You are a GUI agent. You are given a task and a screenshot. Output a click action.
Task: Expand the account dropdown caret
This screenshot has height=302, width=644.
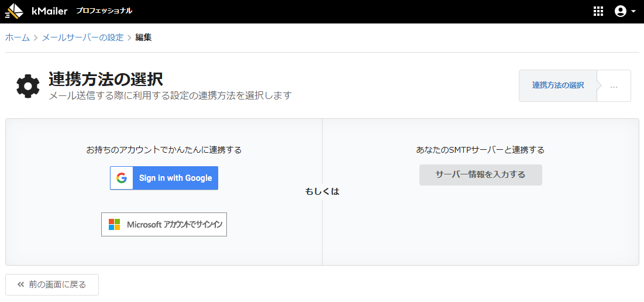point(633,12)
